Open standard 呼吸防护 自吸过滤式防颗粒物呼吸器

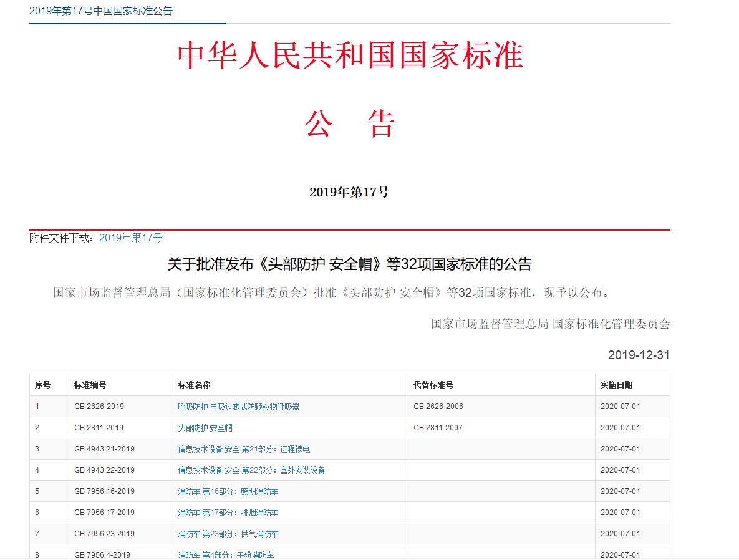(x=239, y=407)
